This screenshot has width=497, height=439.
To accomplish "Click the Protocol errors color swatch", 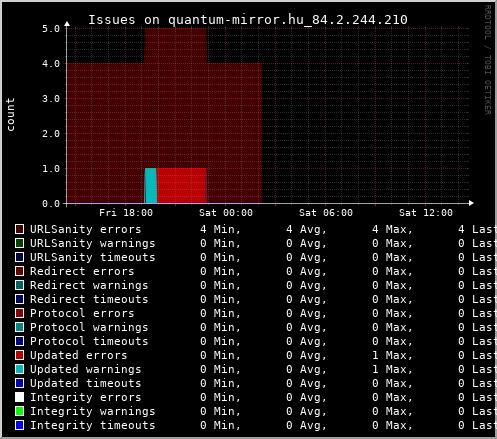I will click(19, 313).
